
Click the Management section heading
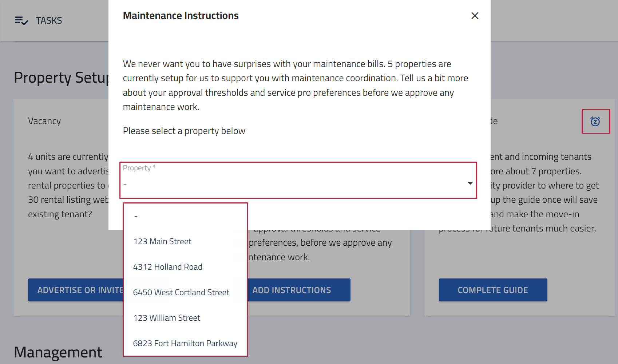(x=58, y=352)
